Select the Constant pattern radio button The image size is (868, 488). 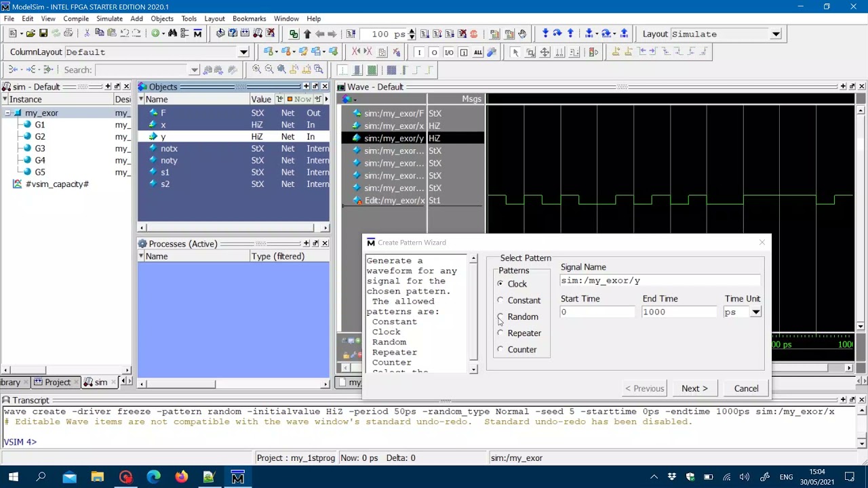point(500,300)
